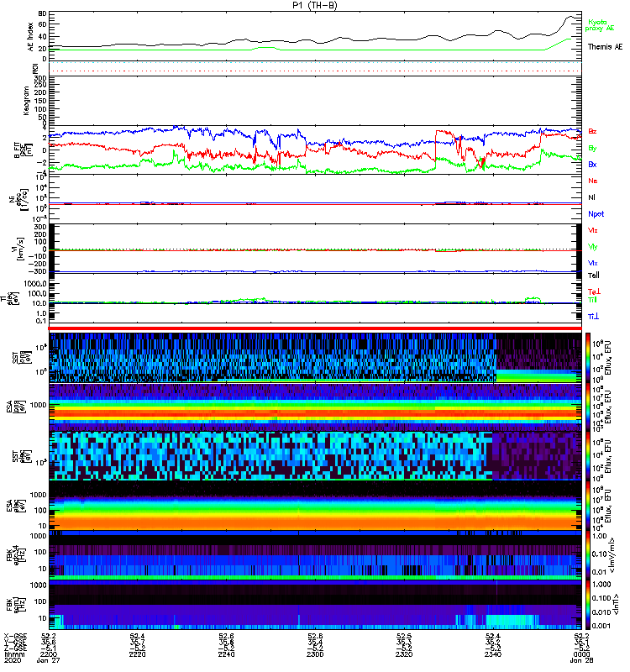
Task: Select the Themis AE legend label
Action: point(605,47)
